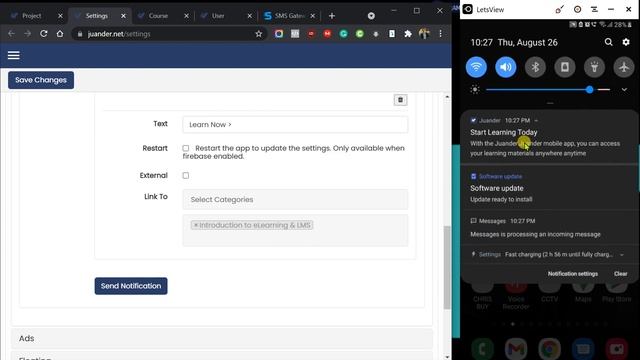Search from the phone notification panel
The image size is (640, 360).
pos(608,42)
